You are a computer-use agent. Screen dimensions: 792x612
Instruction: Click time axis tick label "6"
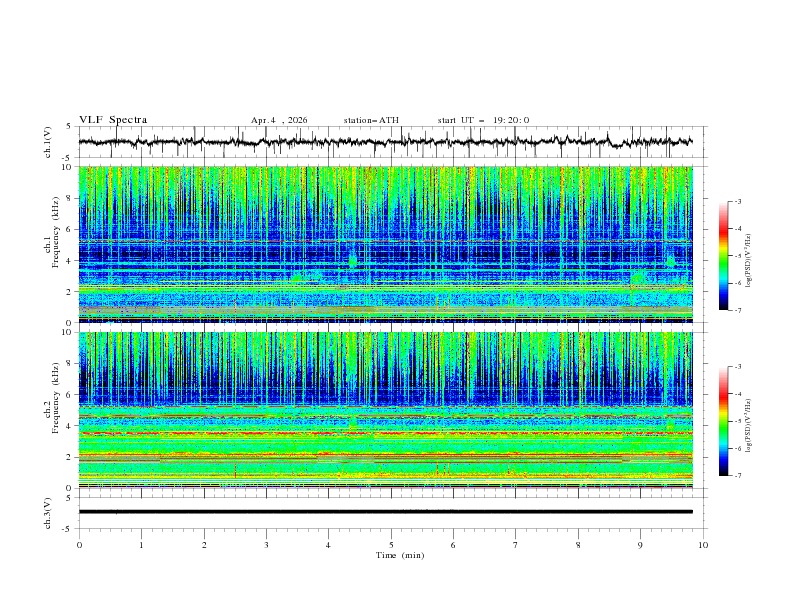(x=453, y=545)
